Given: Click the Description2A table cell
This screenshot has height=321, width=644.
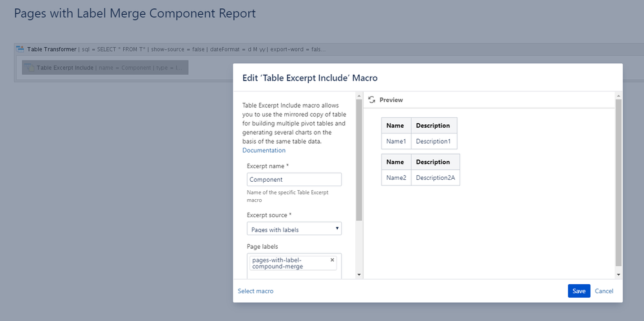Looking at the screenshot, I should coord(435,178).
